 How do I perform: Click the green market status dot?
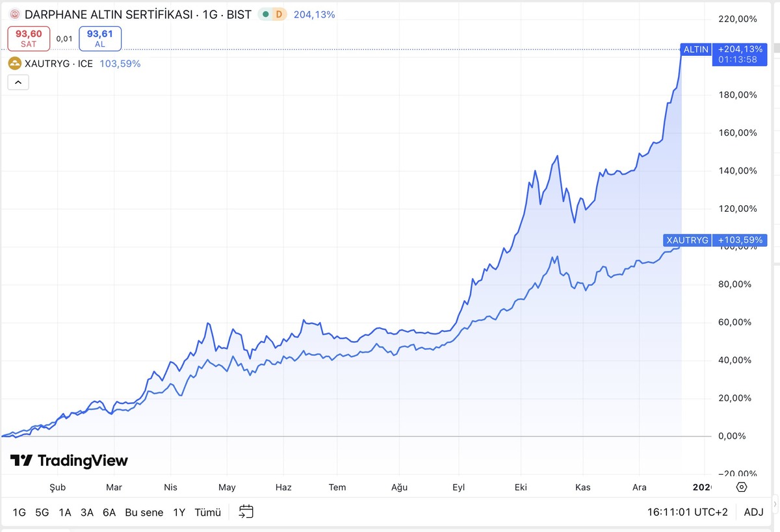[265, 14]
